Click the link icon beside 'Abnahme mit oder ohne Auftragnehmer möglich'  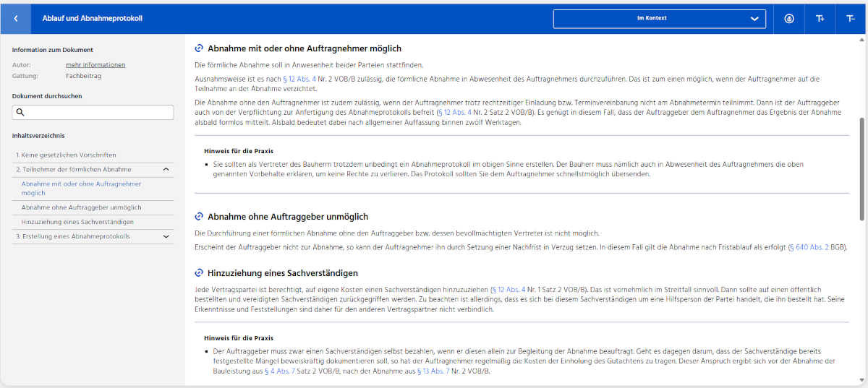[200, 48]
